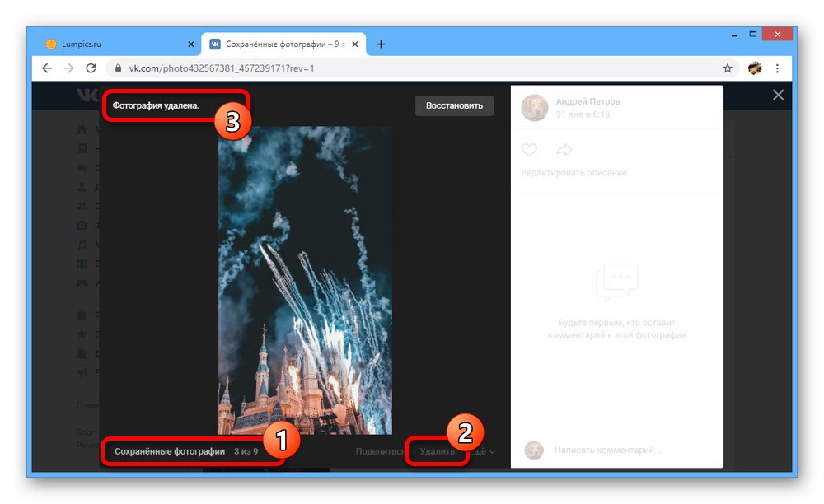Screen dimensions: 824x504
Task: Click the photo date 31 янв
Action: click(583, 114)
